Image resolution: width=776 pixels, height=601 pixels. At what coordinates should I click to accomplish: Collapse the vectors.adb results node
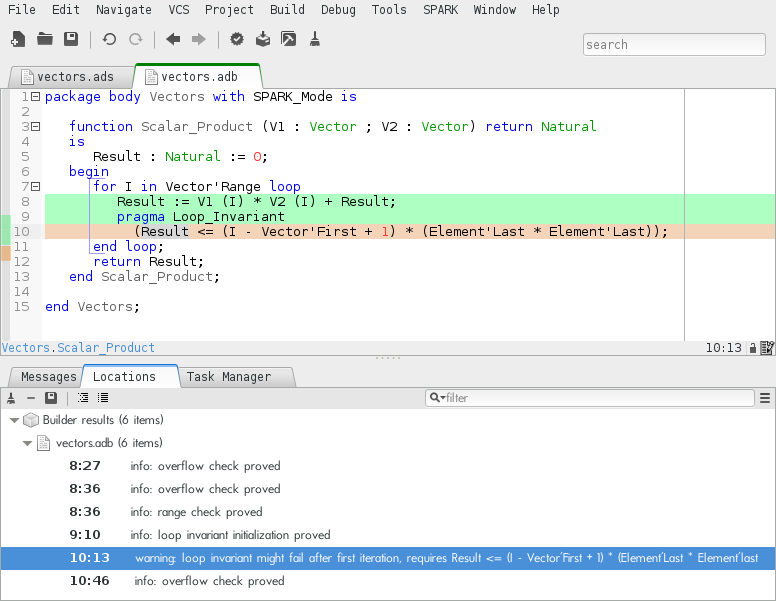click(28, 443)
